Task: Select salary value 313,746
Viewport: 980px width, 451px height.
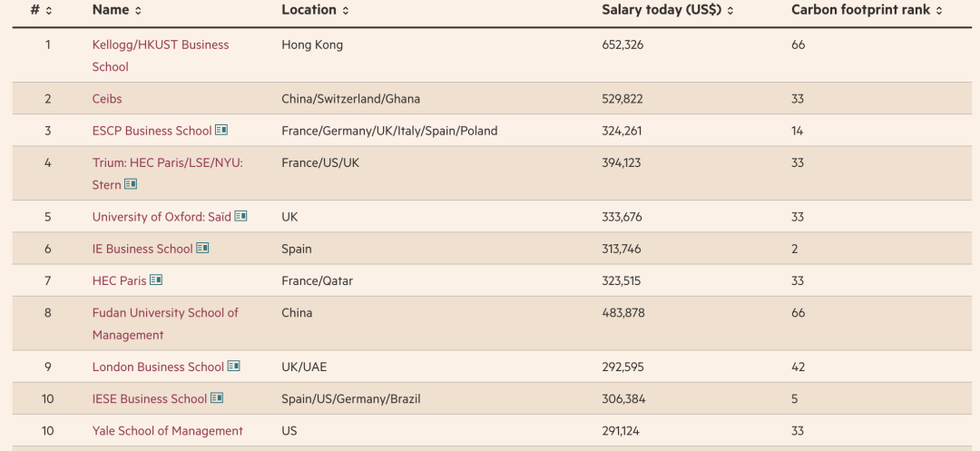Action: [x=621, y=249]
